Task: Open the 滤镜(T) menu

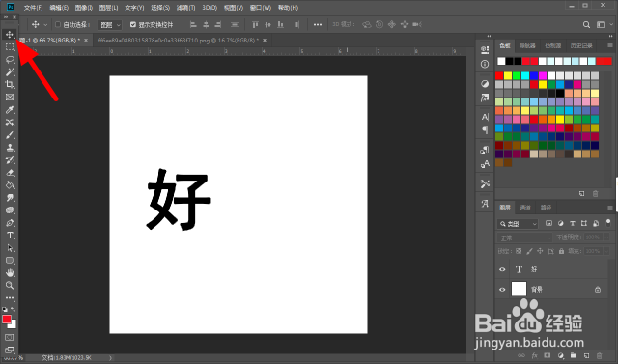Action: 186,8
